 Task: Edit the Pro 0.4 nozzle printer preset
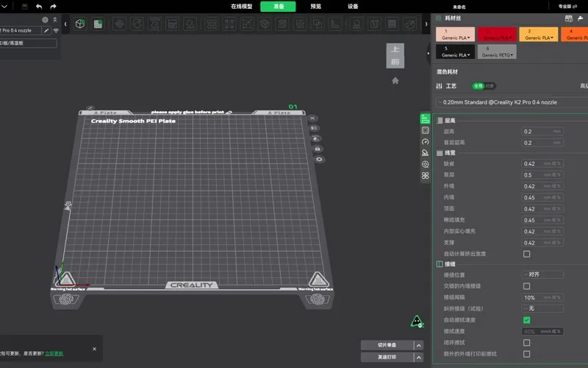[46, 30]
